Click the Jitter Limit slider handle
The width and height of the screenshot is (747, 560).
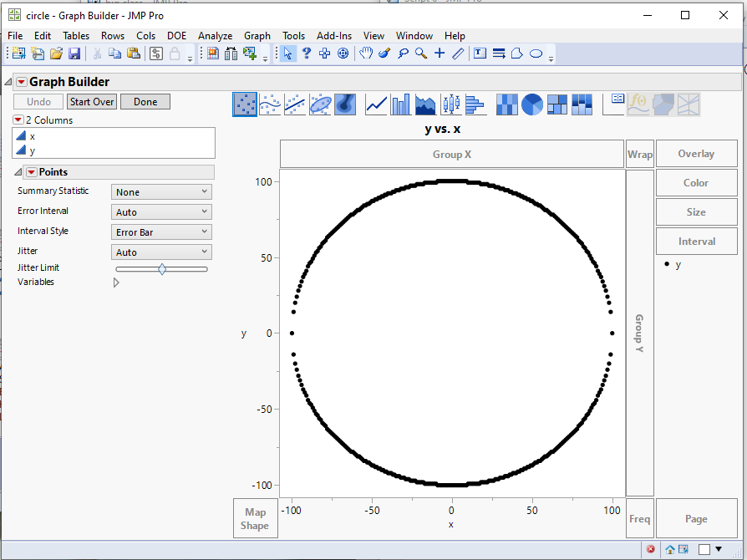click(162, 268)
